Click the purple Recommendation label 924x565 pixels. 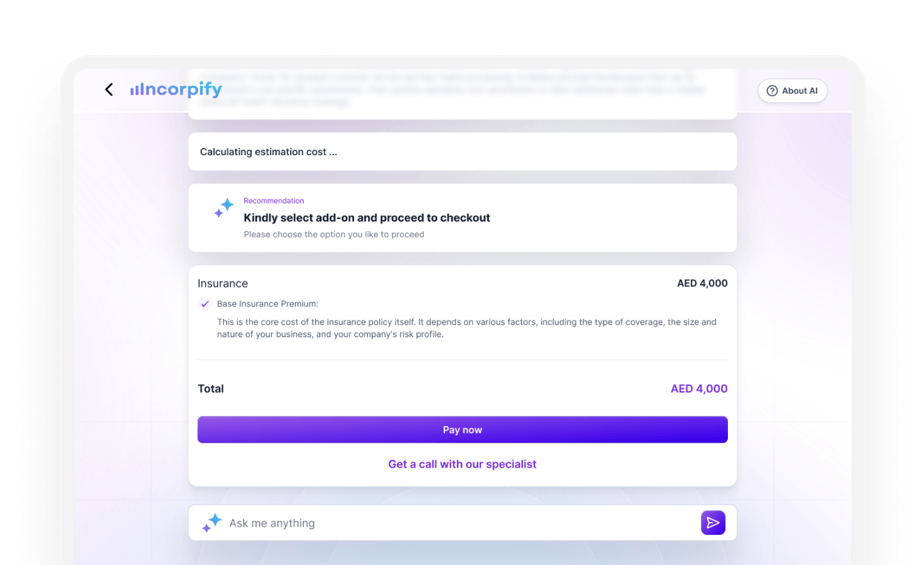pyautogui.click(x=274, y=201)
